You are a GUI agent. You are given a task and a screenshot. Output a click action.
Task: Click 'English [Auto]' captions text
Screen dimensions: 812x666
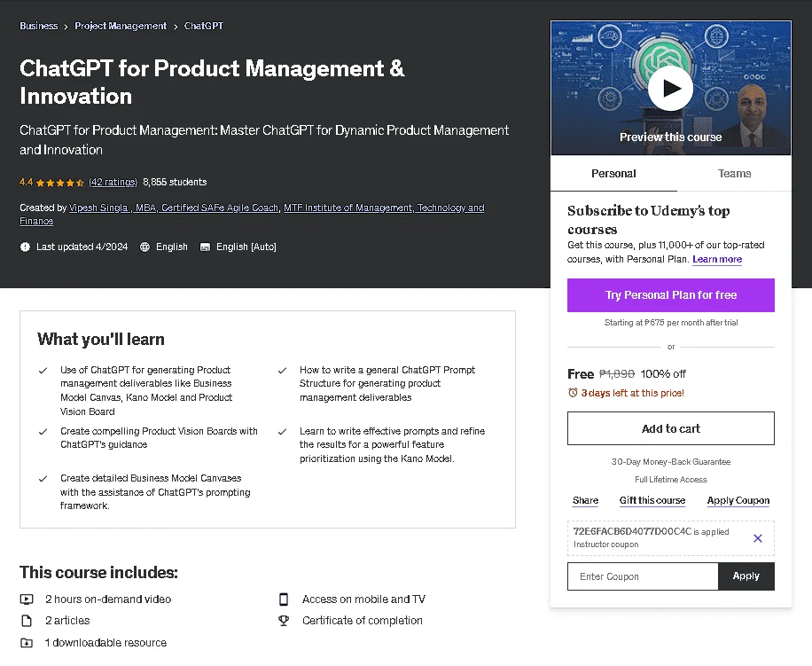pos(246,247)
